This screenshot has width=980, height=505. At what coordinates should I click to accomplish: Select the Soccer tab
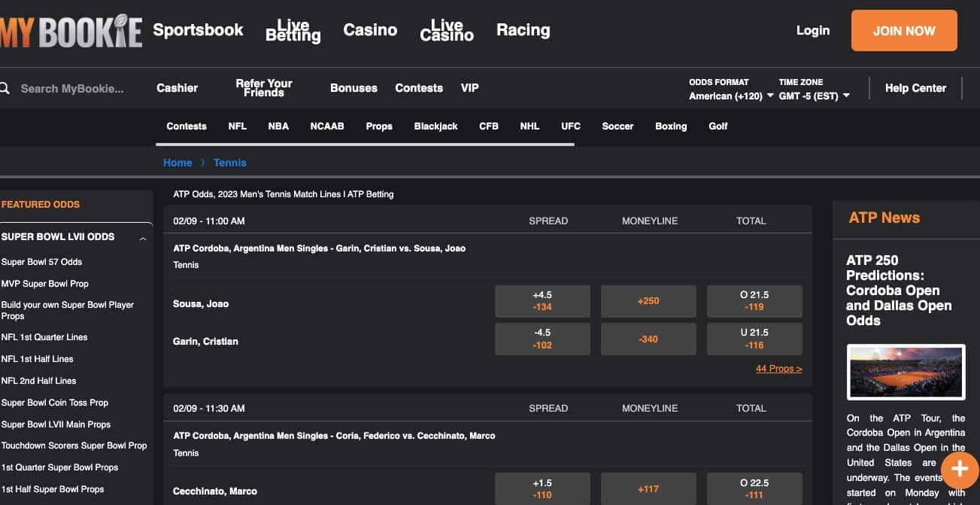617,126
